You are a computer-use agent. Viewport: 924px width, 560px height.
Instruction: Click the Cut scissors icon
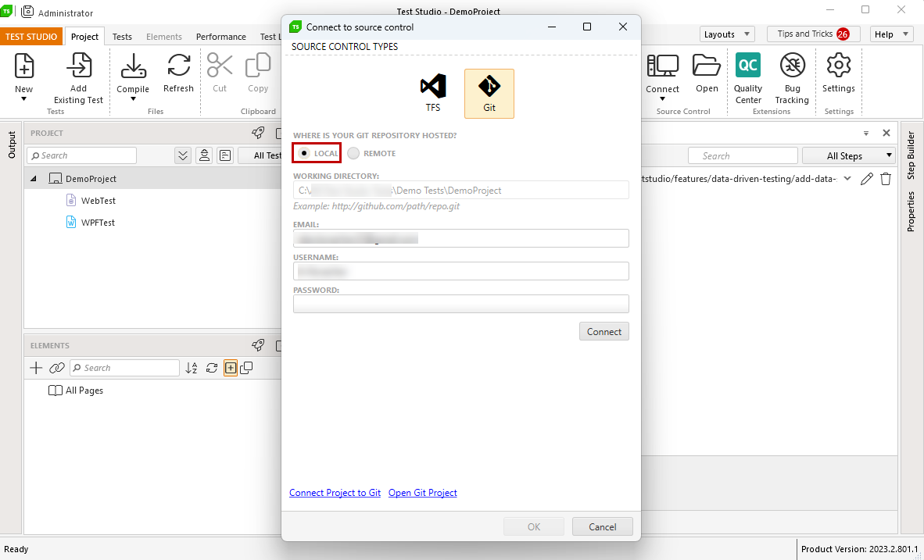point(220,66)
